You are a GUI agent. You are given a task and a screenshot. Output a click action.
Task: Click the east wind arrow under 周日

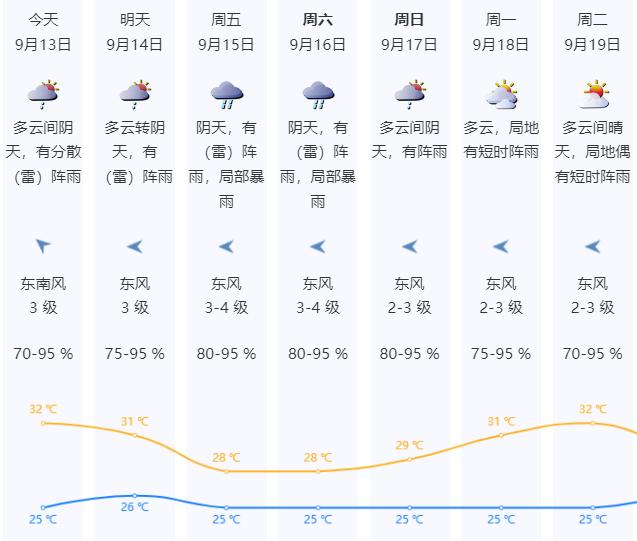click(x=410, y=246)
